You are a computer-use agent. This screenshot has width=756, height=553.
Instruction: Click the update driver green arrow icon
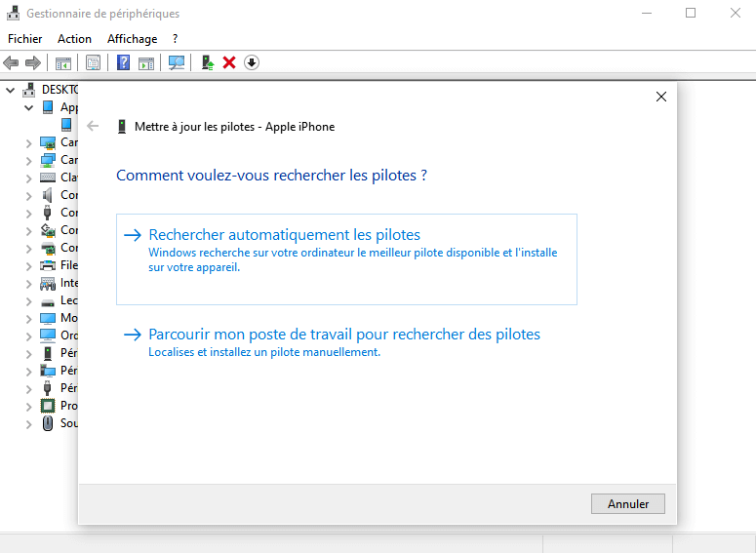[207, 62]
